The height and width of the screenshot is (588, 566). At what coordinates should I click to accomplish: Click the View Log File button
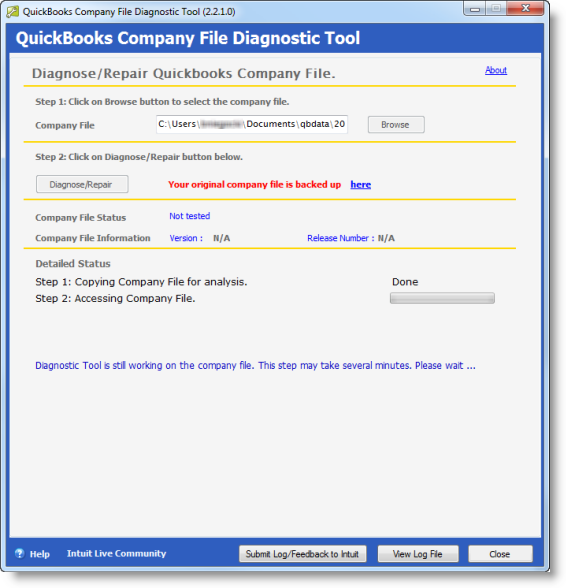pos(418,554)
